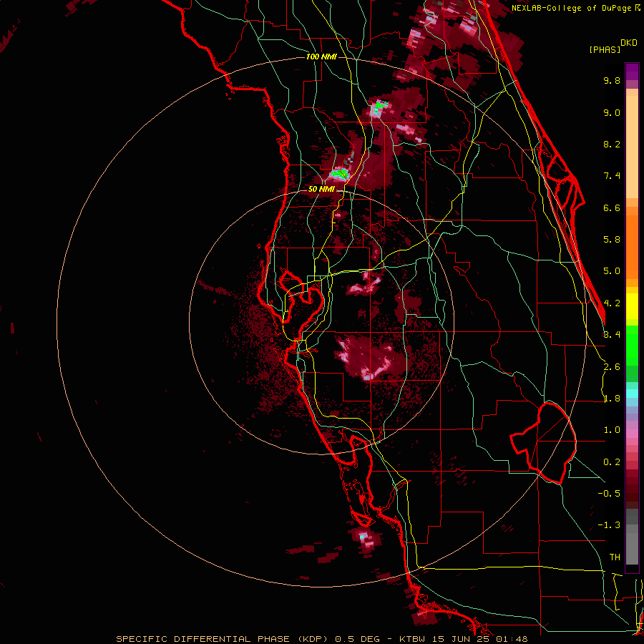Click the "50 NMI" range ring label
The height and width of the screenshot is (644, 644).
321,189
